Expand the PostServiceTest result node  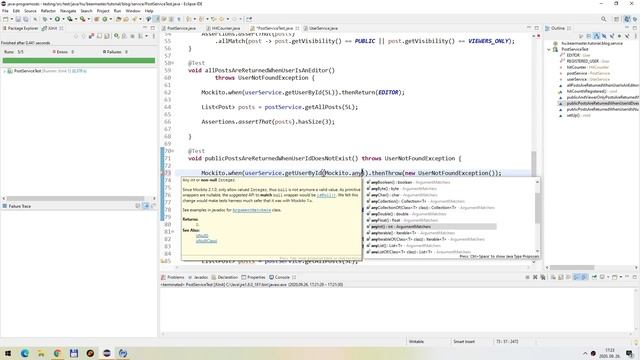coord(4,71)
